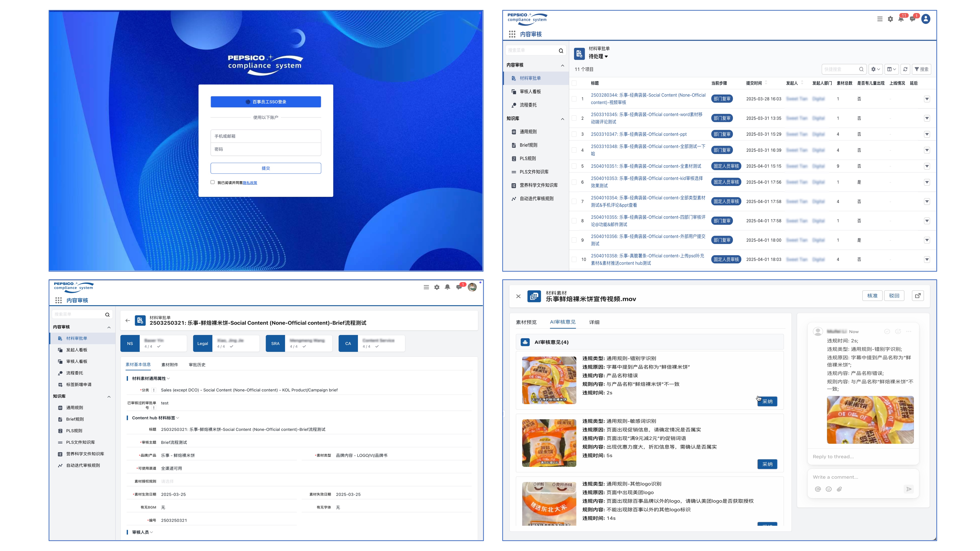Viewport: 980px width, 551px height.
Task: Open the 隐私政策 link
Action: 250,183
